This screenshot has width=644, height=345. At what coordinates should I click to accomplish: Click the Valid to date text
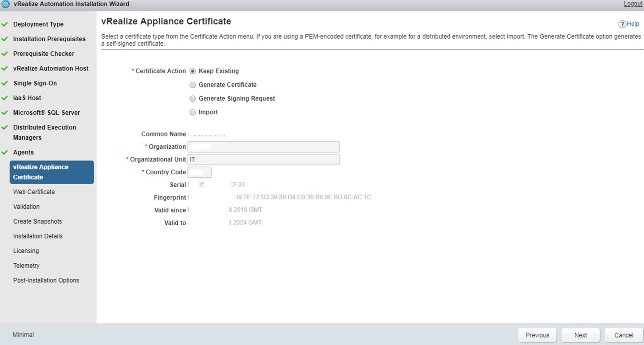[x=225, y=223]
